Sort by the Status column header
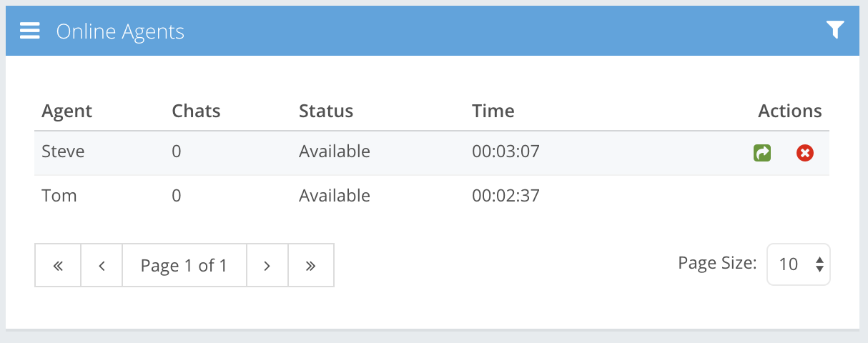This screenshot has height=343, width=868. click(326, 111)
